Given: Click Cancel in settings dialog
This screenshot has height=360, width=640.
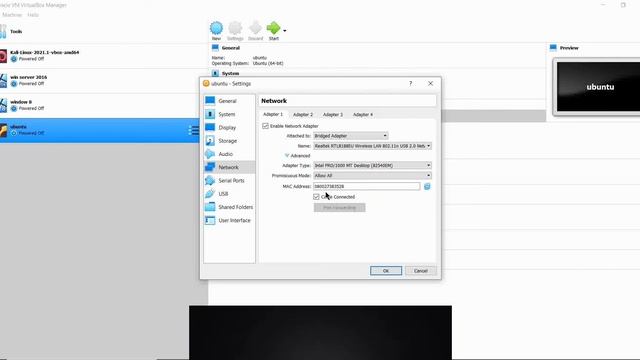Looking at the screenshot, I should (420, 271).
